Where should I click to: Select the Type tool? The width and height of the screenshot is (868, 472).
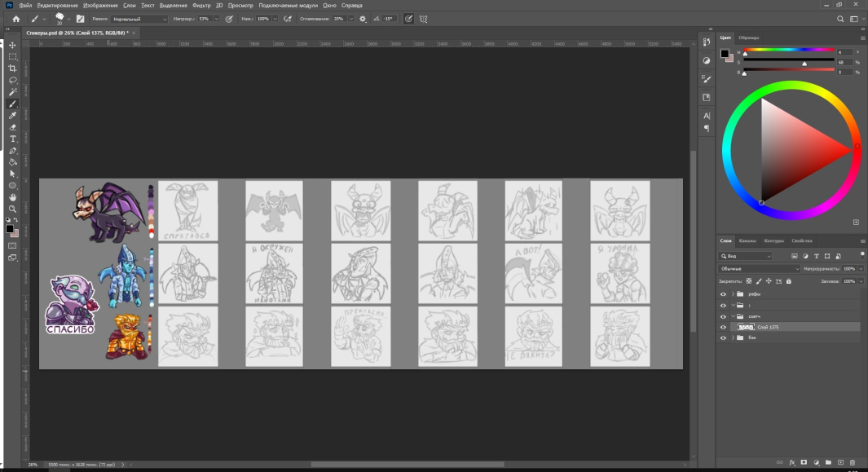12,139
